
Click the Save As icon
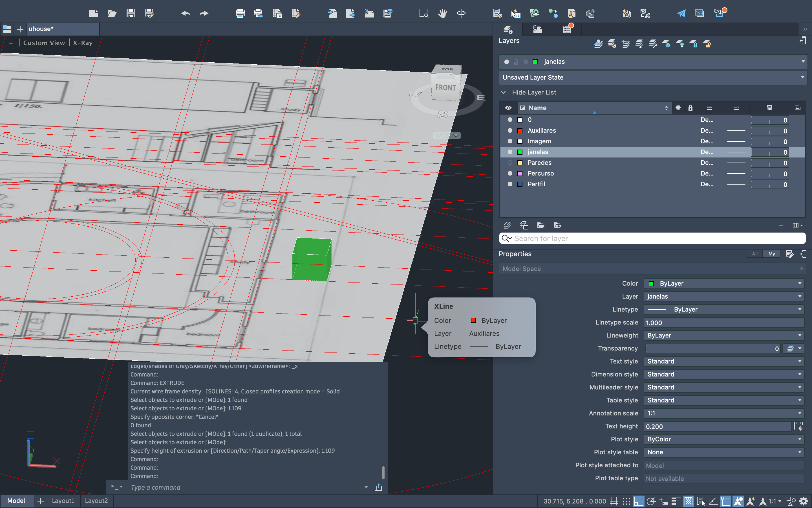coord(149,13)
